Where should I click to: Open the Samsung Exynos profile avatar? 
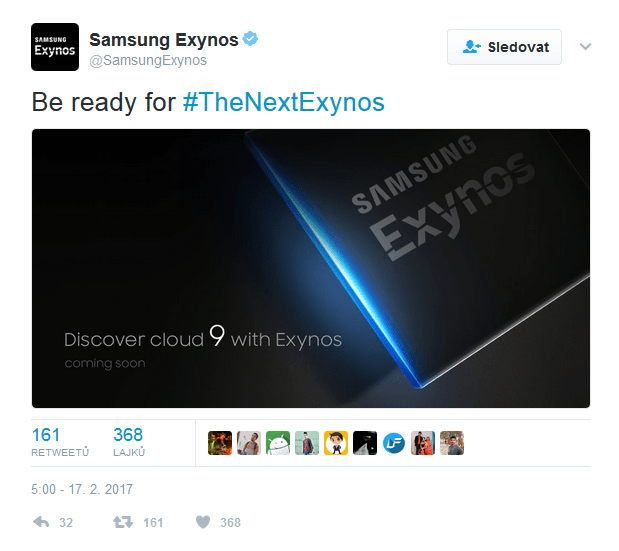click(x=55, y=47)
